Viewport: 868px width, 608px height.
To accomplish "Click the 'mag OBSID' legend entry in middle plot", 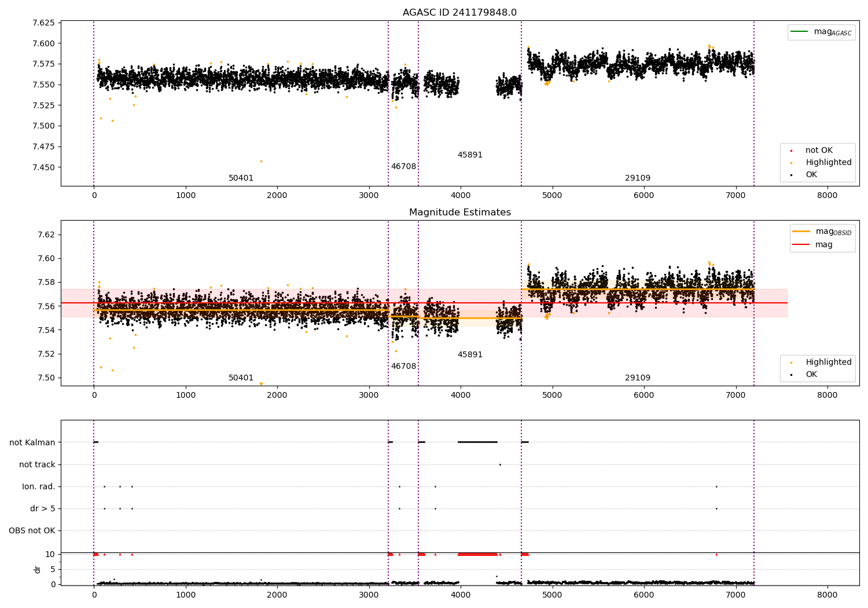I will [822, 232].
